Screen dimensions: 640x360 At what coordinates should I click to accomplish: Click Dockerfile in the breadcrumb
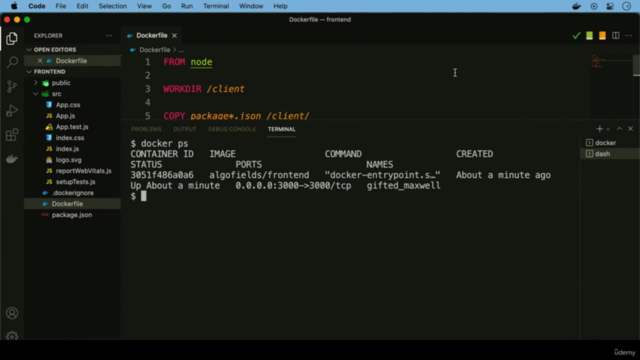154,50
